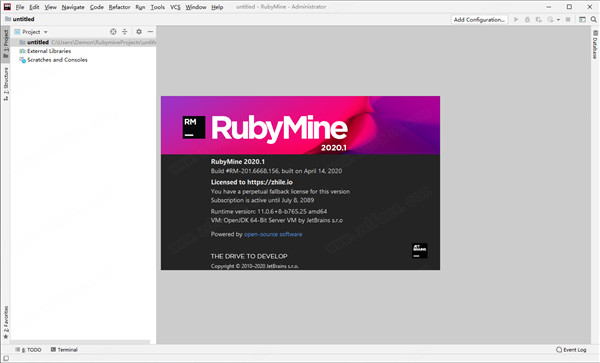600x363 pixels.
Task: Click the Profiler run icon
Action: click(x=550, y=20)
